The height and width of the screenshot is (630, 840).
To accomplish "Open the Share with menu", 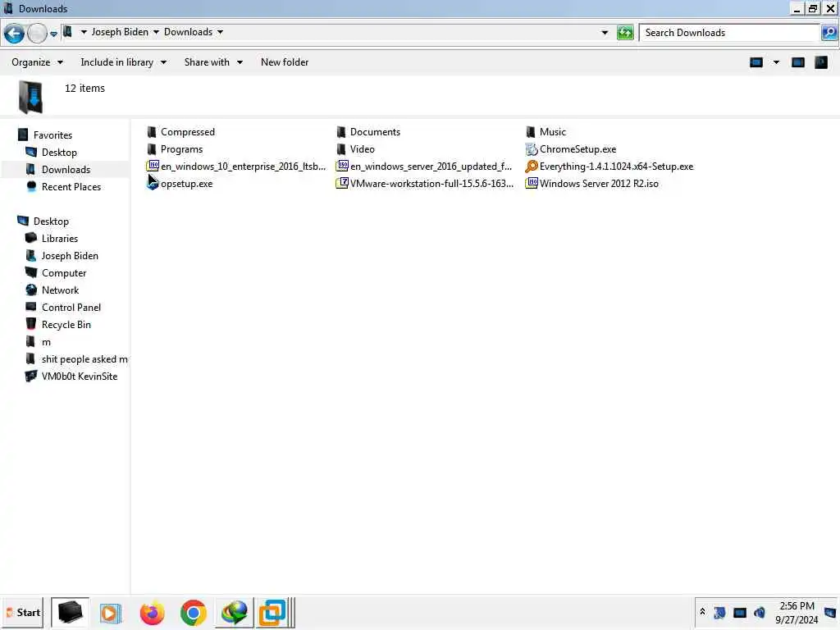I will pyautogui.click(x=213, y=62).
